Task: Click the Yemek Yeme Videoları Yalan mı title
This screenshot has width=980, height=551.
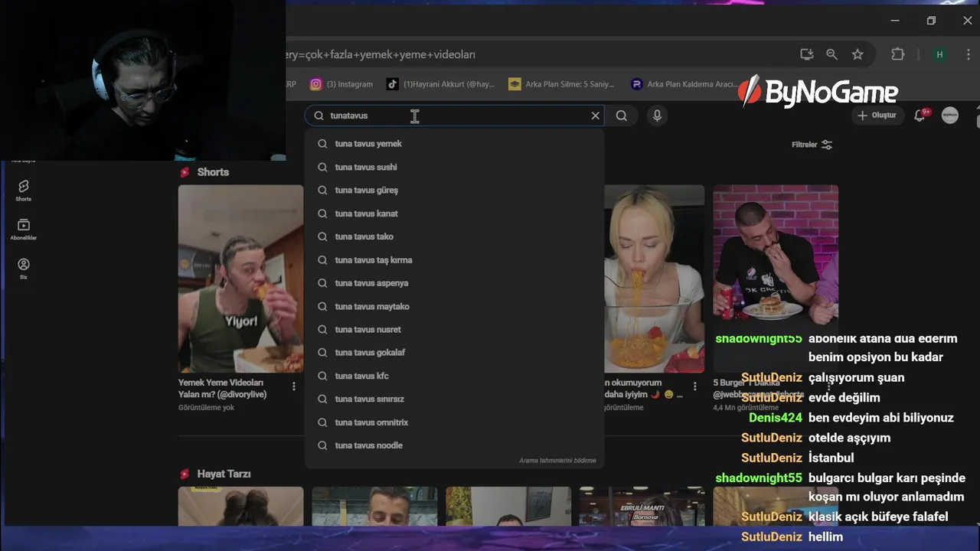Action: [223, 388]
